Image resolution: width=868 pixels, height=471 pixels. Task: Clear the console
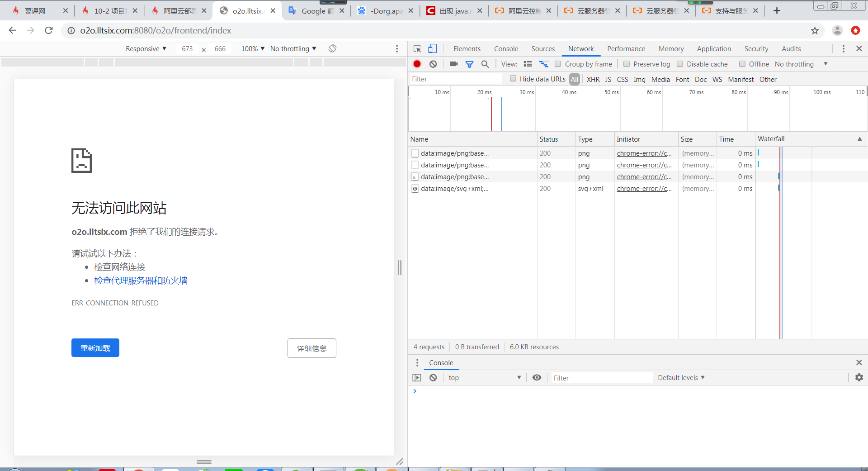433,378
